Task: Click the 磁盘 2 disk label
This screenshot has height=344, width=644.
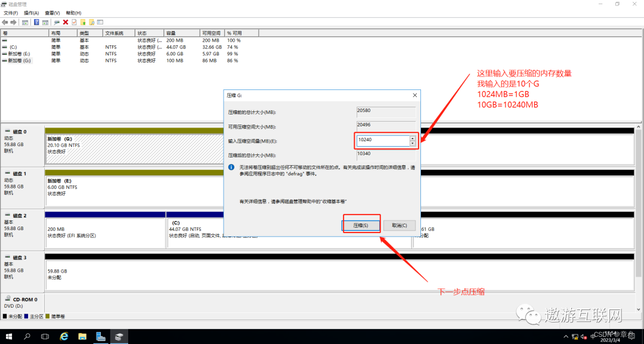Action: [x=20, y=215]
